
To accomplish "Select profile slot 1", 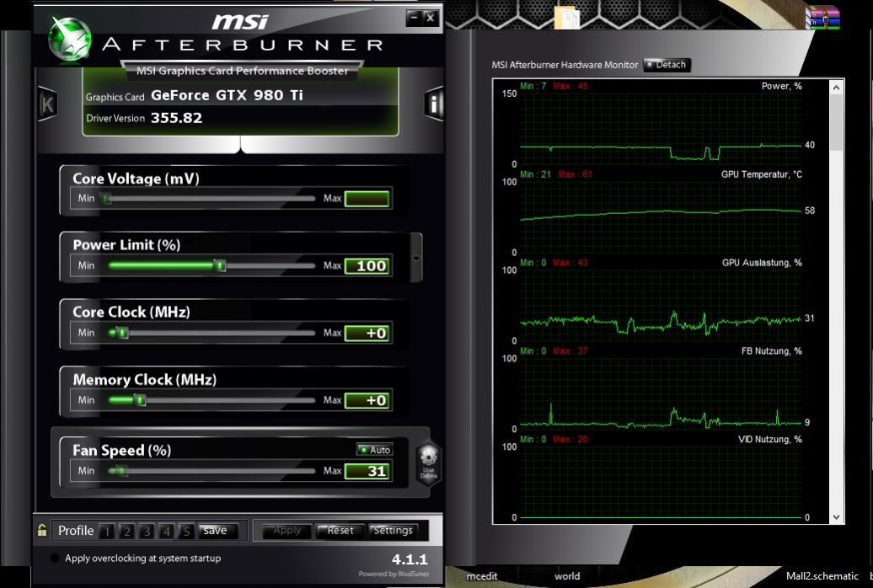I will [x=107, y=532].
